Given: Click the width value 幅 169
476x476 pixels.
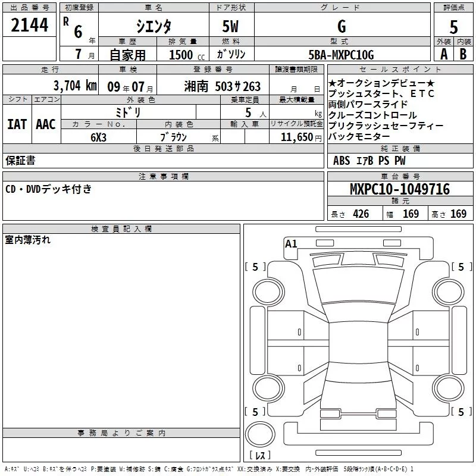Looking at the screenshot, I should click(403, 214).
